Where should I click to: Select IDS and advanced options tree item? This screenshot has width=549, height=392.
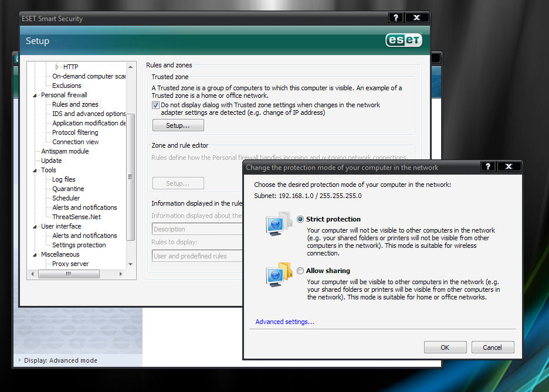89,114
